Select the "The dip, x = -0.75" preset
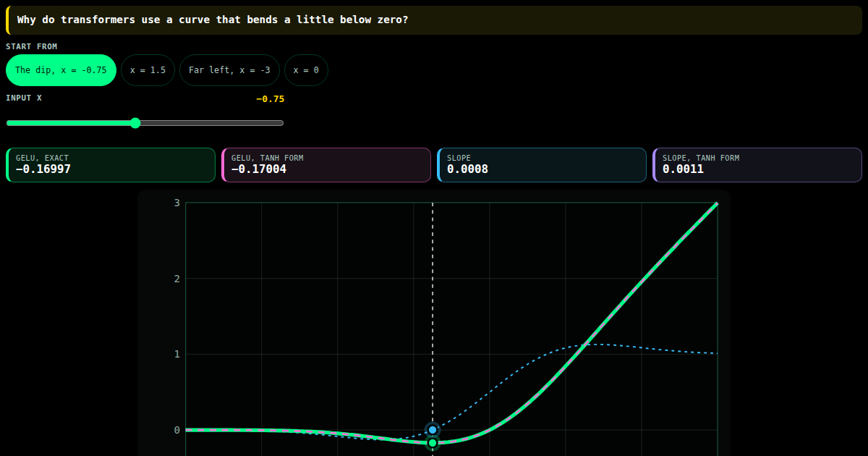The width and height of the screenshot is (868, 456). click(x=61, y=70)
